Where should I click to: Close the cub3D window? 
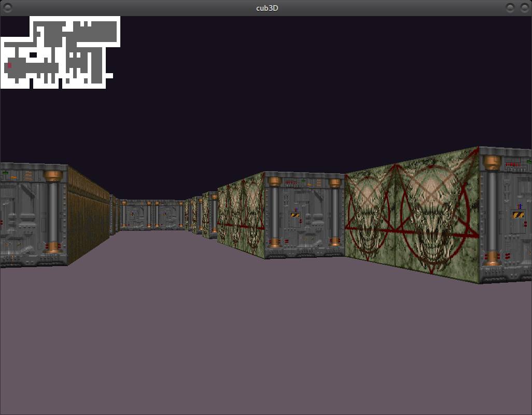point(524,7)
